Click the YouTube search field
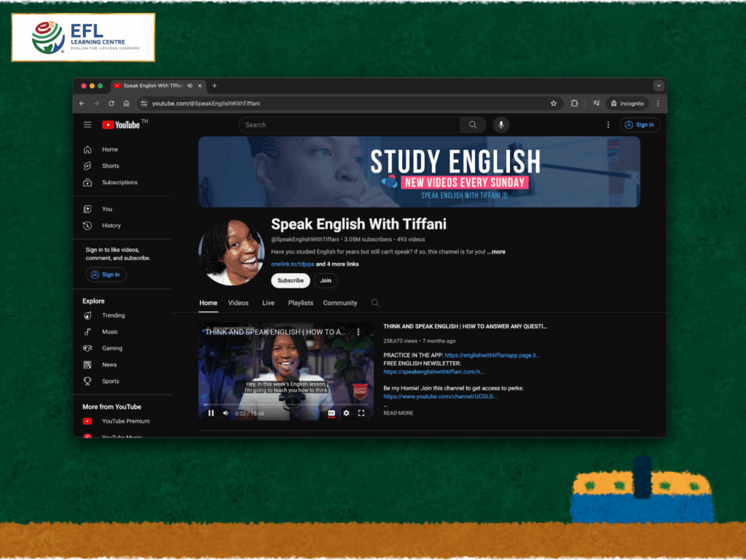This screenshot has height=560, width=746. [x=349, y=125]
